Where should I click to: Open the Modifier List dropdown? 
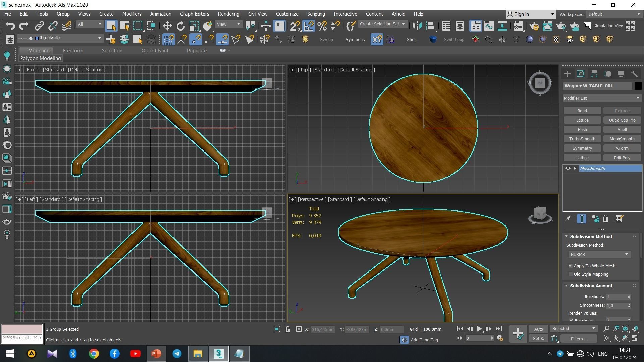click(x=602, y=98)
